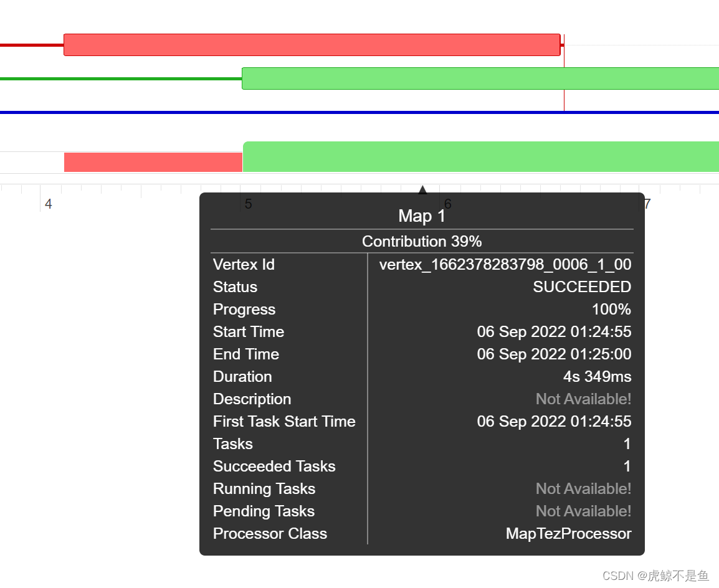The image size is (719, 588).
Task: Click the Succeeded Tasks row value 1
Action: click(x=627, y=467)
